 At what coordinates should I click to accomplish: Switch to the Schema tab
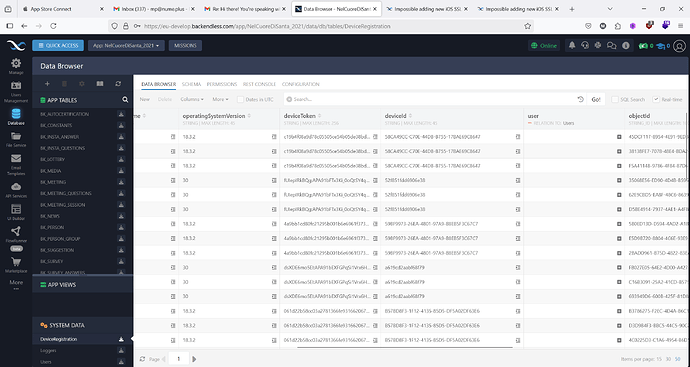tap(191, 84)
